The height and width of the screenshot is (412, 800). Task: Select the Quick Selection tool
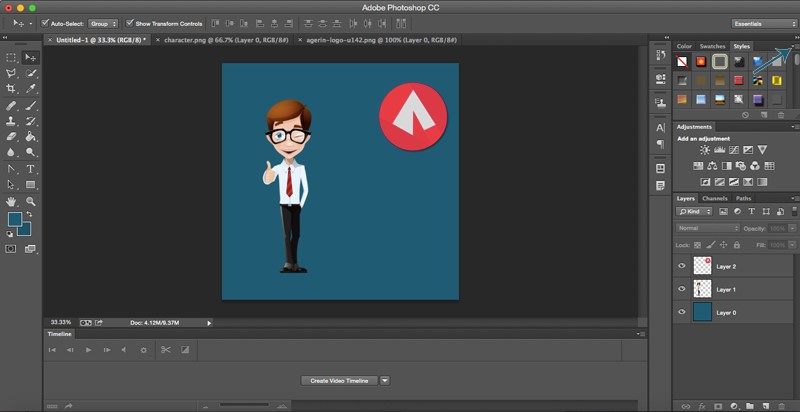coord(31,73)
